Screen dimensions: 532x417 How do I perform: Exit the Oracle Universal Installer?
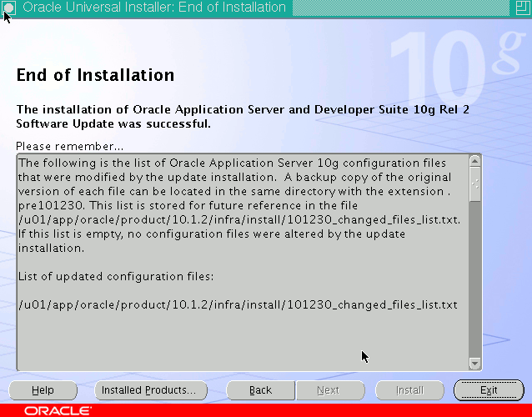coord(489,390)
